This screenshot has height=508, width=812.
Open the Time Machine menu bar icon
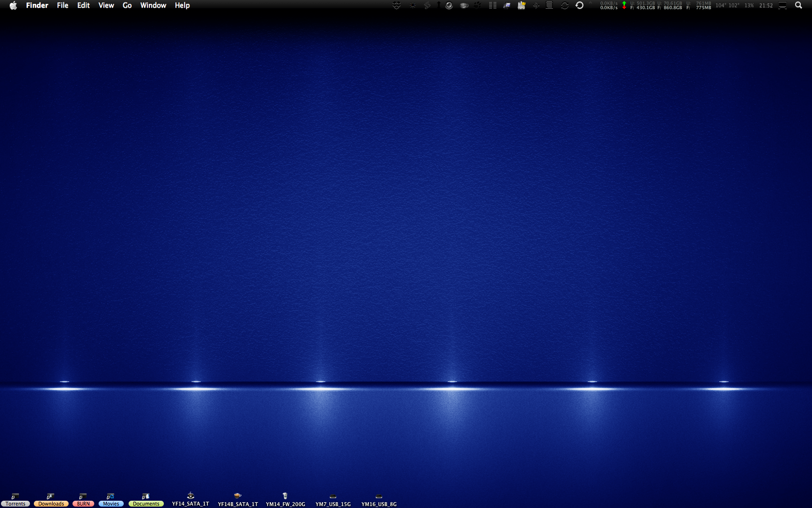(x=580, y=5)
